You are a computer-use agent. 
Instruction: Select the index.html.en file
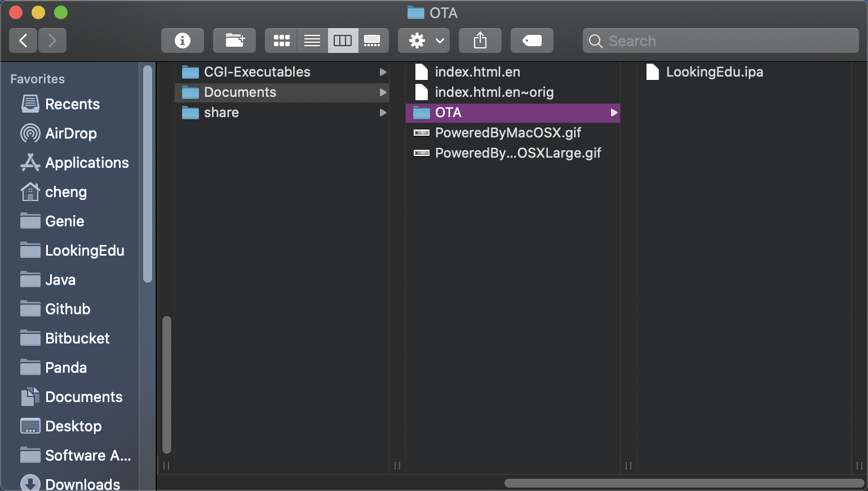pyautogui.click(x=477, y=72)
